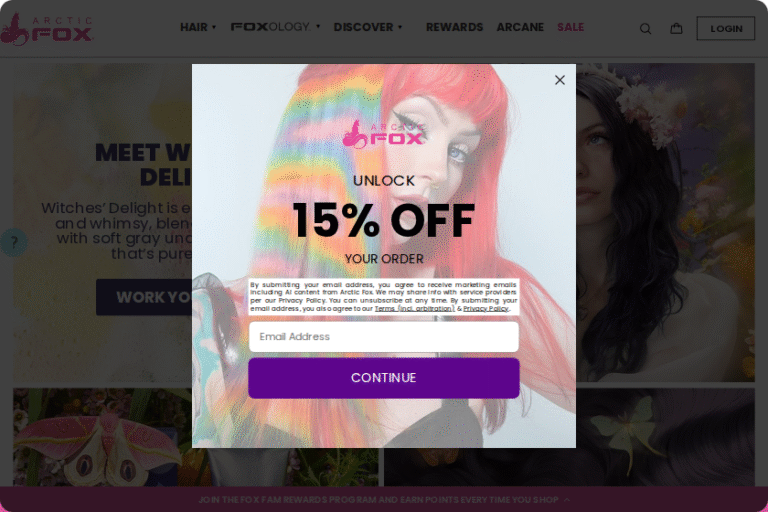Click the Login button
This screenshot has height=512, width=768.
pos(725,28)
